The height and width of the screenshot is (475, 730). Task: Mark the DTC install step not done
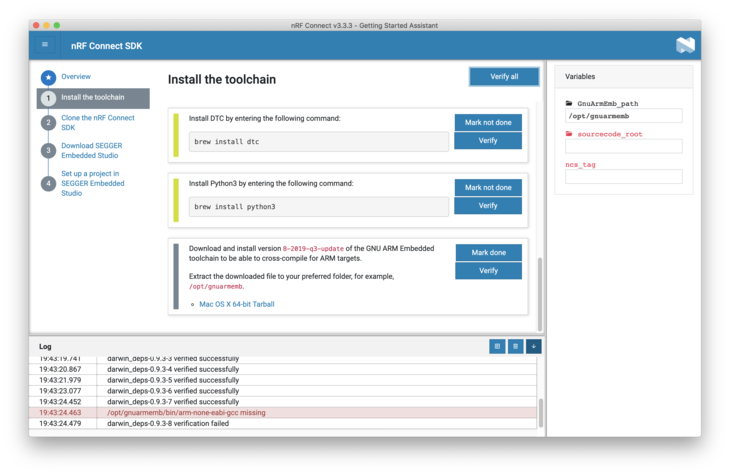coord(488,122)
